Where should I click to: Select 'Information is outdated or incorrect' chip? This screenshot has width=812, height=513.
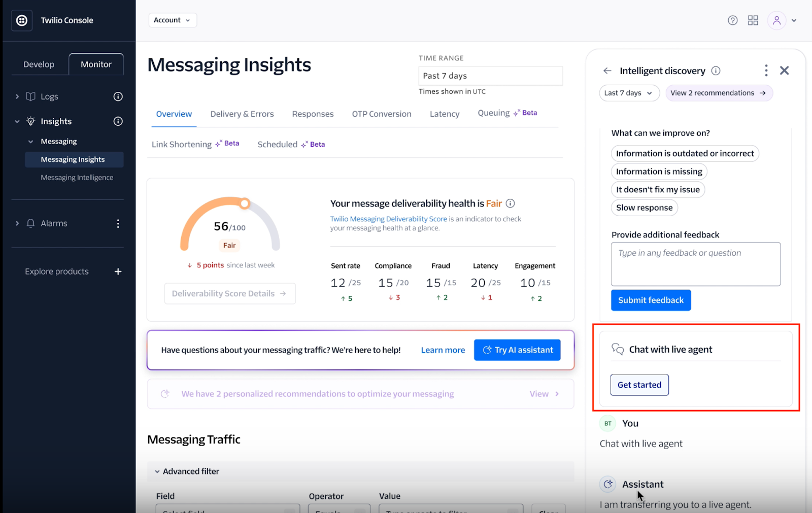click(685, 153)
